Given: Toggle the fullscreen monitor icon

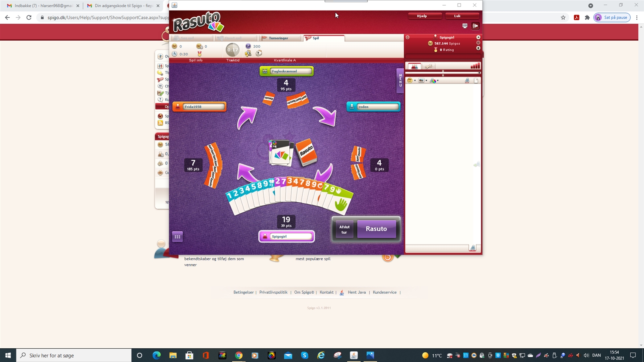Looking at the screenshot, I should [465, 26].
